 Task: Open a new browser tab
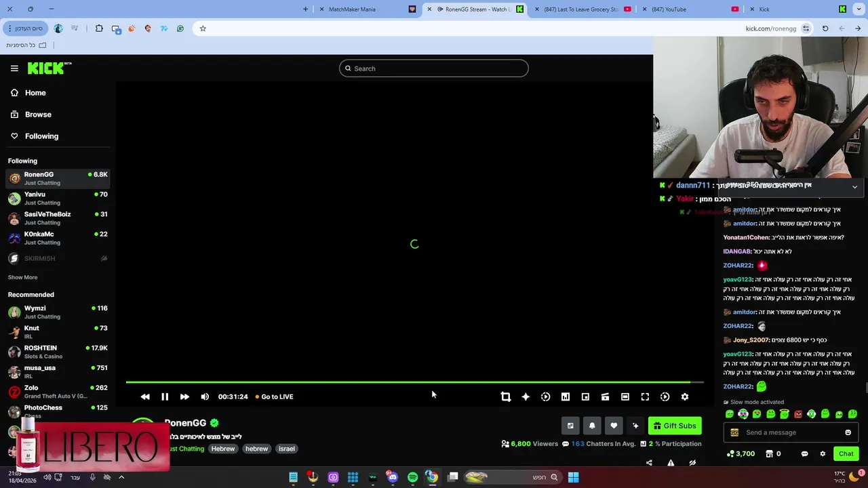[305, 9]
